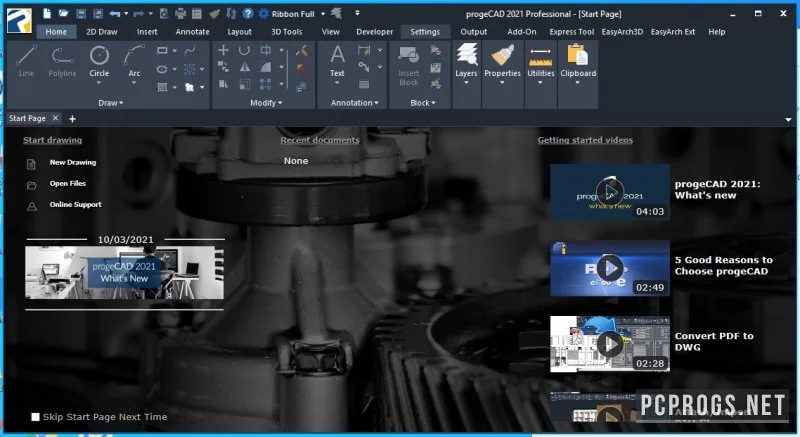
Task: Click the progeCAD application logo button
Action: pos(19,20)
